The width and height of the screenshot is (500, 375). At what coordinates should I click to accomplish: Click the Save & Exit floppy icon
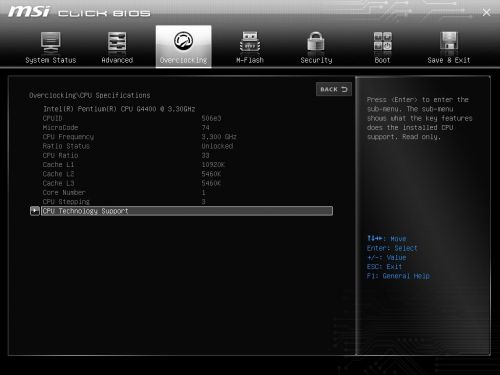[x=449, y=42]
